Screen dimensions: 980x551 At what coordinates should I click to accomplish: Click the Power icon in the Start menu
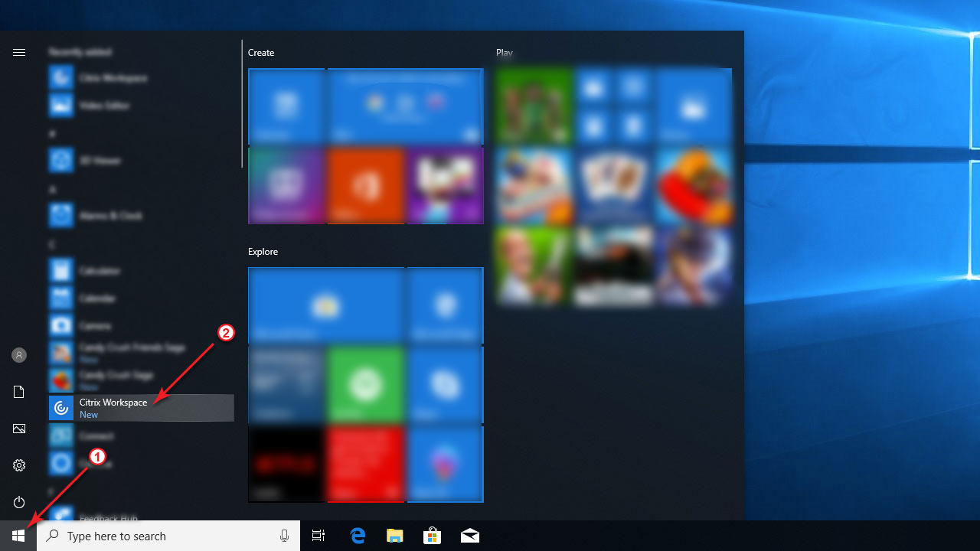(18, 502)
